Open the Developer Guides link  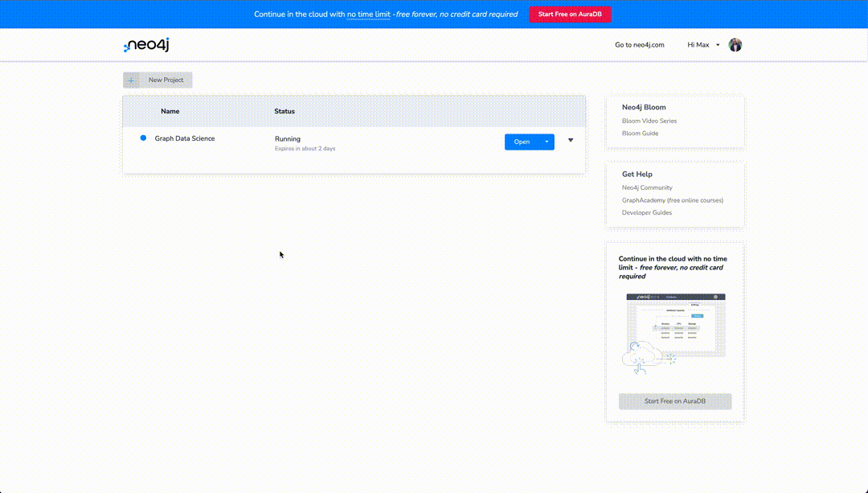(646, 212)
